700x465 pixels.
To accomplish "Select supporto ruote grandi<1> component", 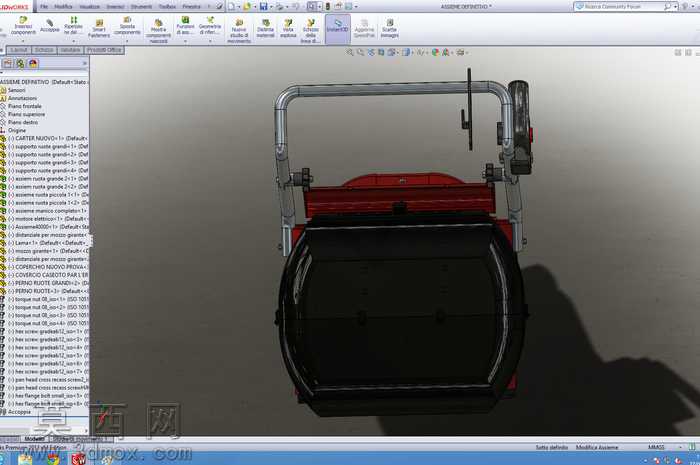I will 45,146.
